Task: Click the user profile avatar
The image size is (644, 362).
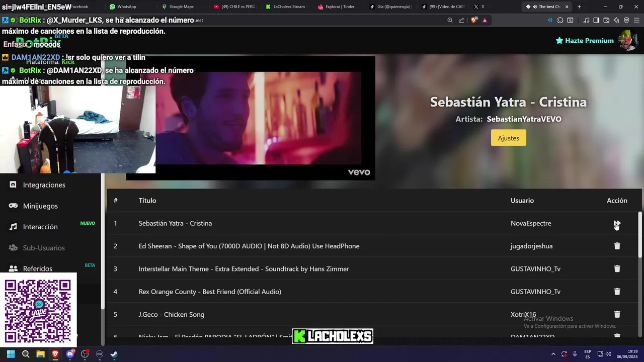Action: click(627, 41)
